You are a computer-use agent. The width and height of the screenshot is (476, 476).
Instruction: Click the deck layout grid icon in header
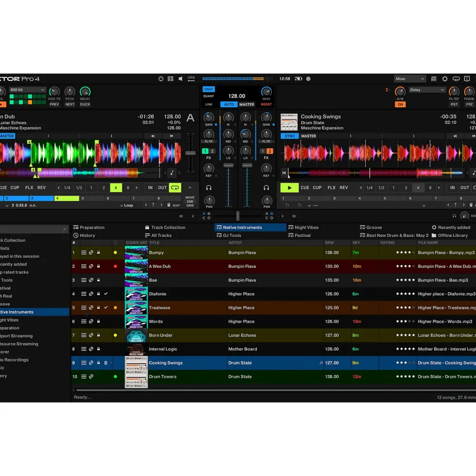171,79
